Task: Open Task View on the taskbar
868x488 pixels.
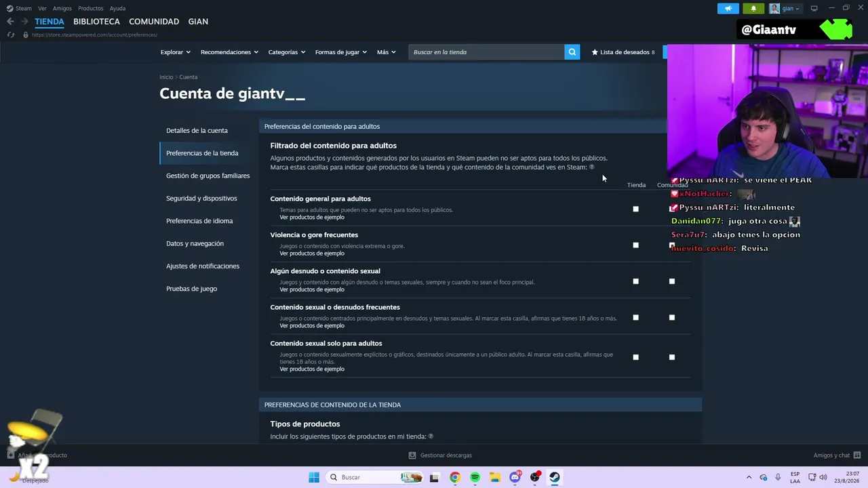Action: [x=435, y=477]
